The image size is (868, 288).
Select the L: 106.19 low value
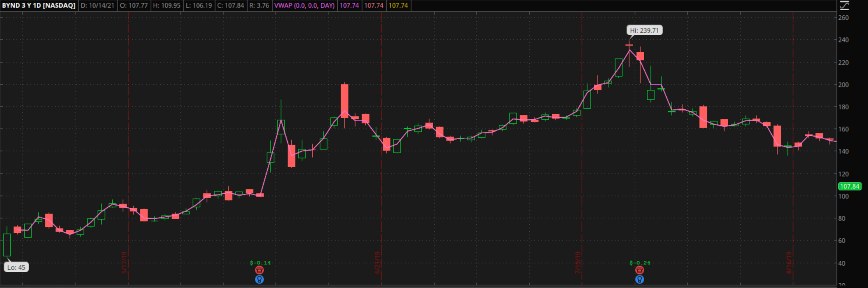pos(199,6)
